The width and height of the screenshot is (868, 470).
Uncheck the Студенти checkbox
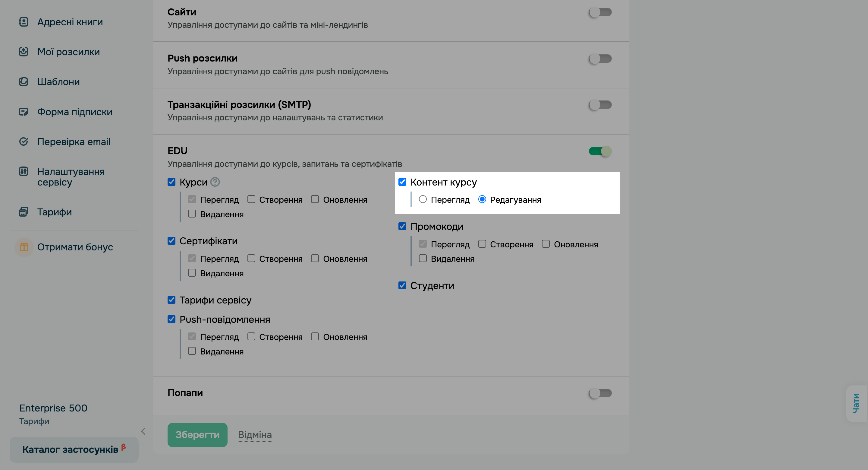click(402, 286)
